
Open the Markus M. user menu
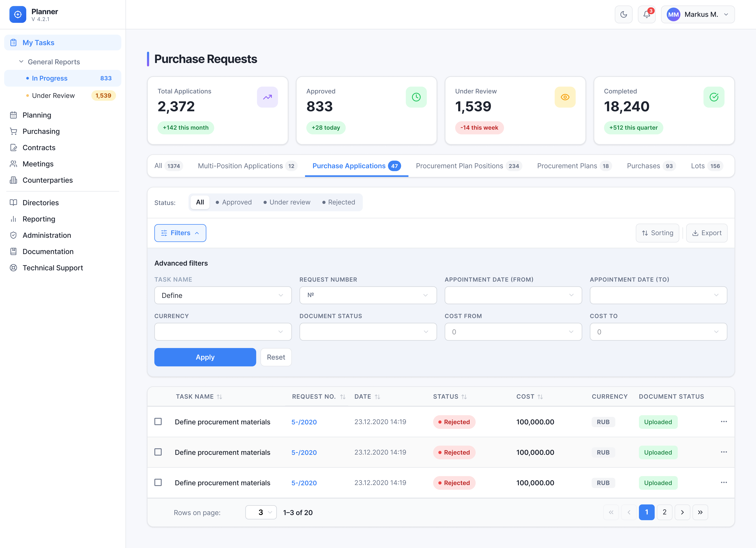click(x=698, y=14)
